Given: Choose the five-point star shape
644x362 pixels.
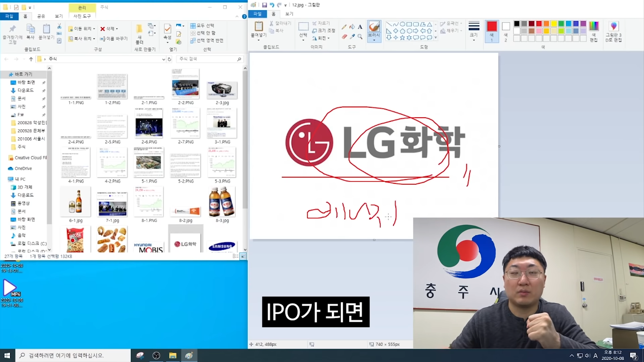Looking at the screenshot, I should point(402,38).
